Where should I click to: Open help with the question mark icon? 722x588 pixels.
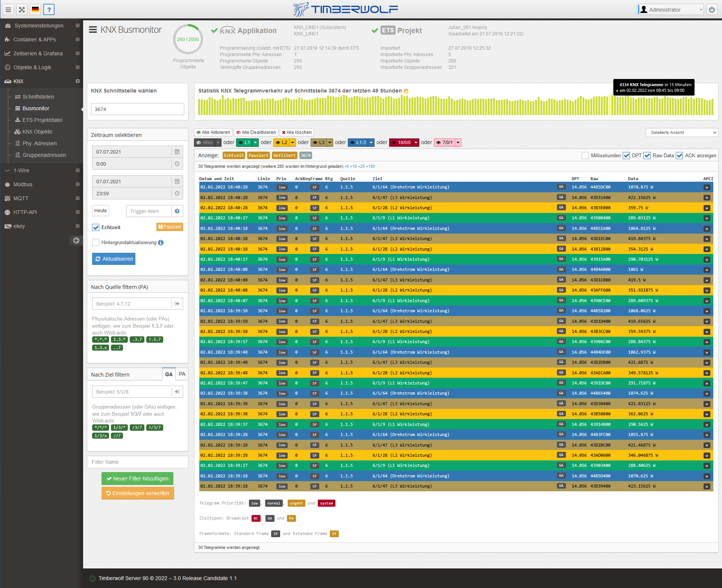point(49,9)
